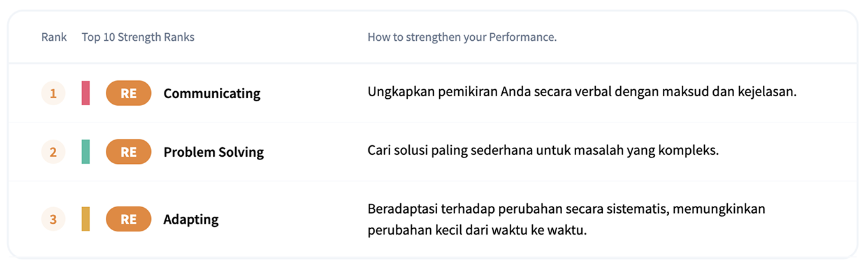Click the Top 10 Strength Ranks header
The width and height of the screenshot is (868, 269).
pos(138,37)
